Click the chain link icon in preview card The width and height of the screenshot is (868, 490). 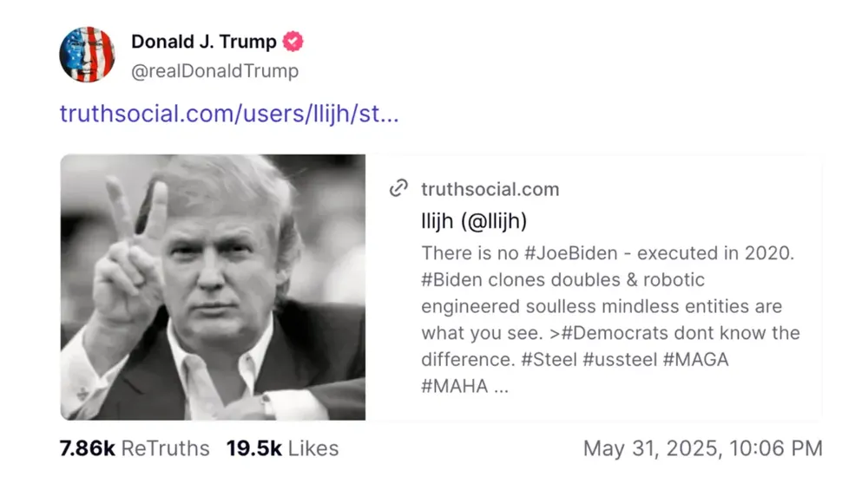coord(398,188)
